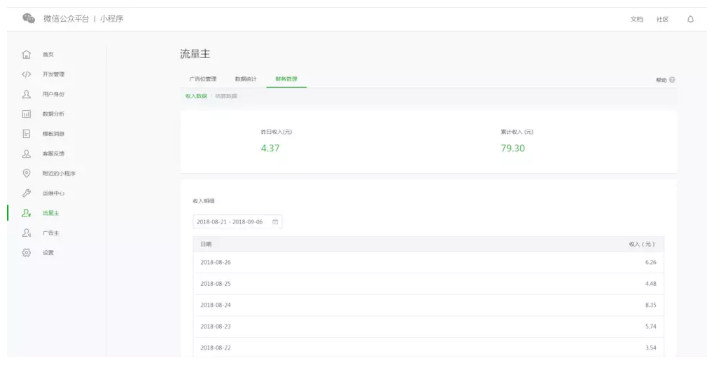Switch to the 广告位管理 tab
Image resolution: width=720 pixels, height=376 pixels.
(x=203, y=79)
